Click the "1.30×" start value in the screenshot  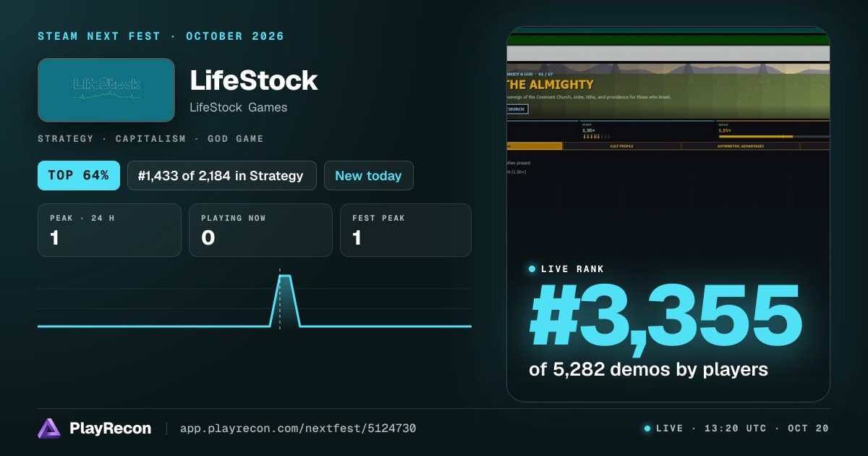590,130
